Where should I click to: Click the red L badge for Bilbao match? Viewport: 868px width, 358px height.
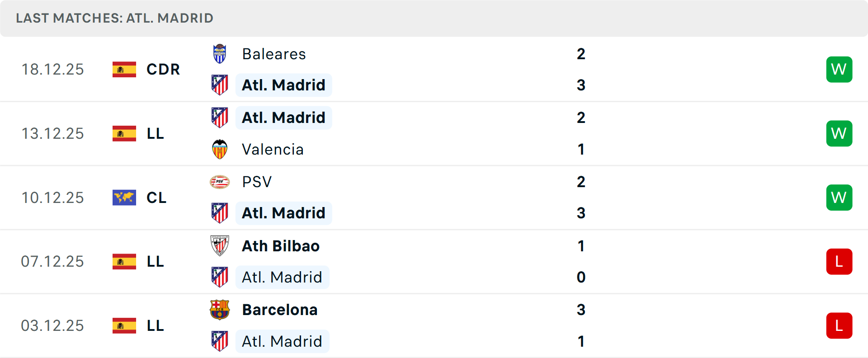[x=839, y=262]
